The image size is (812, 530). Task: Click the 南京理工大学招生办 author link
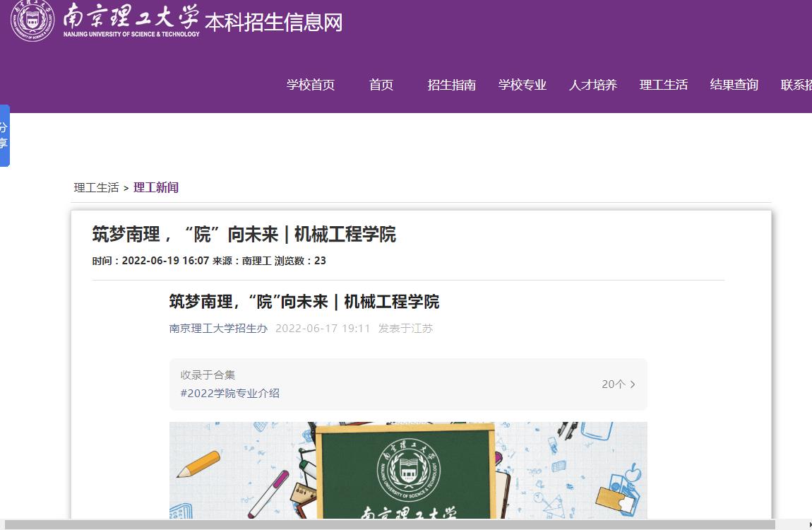[218, 329]
